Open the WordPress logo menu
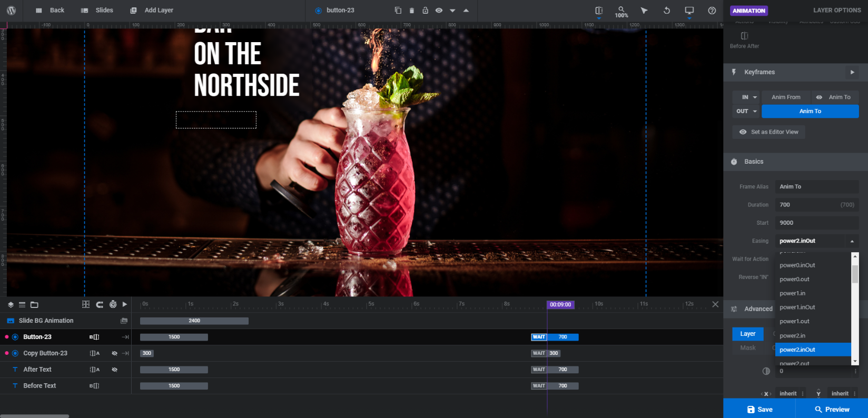The width and height of the screenshot is (868, 418). tap(11, 10)
